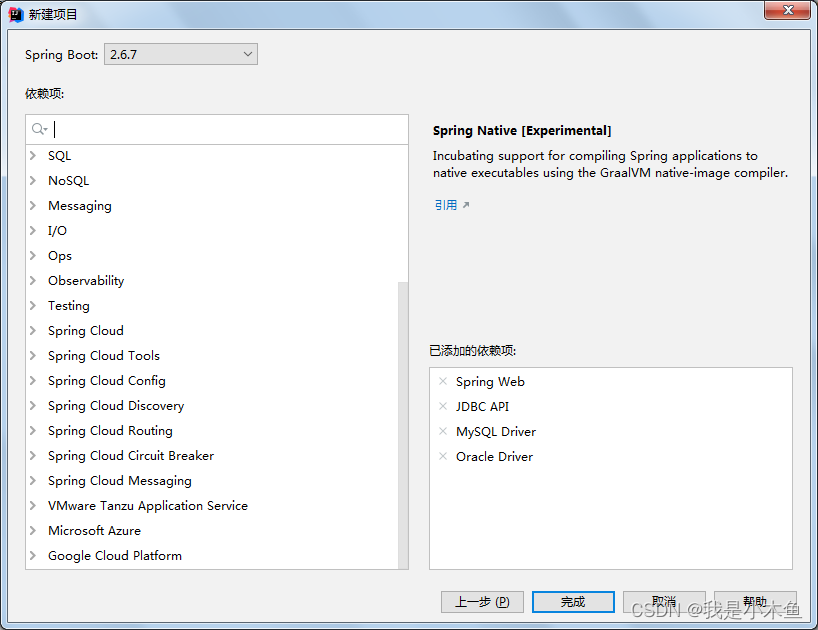The width and height of the screenshot is (818, 630).
Task: Expand the Spring Cloud Circuit Breaker chevron
Action: pos(33,456)
